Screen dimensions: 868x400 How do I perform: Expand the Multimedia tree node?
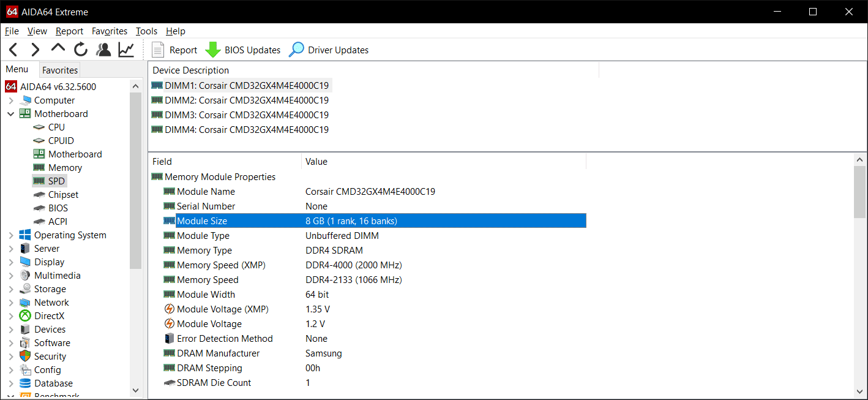[11, 276]
